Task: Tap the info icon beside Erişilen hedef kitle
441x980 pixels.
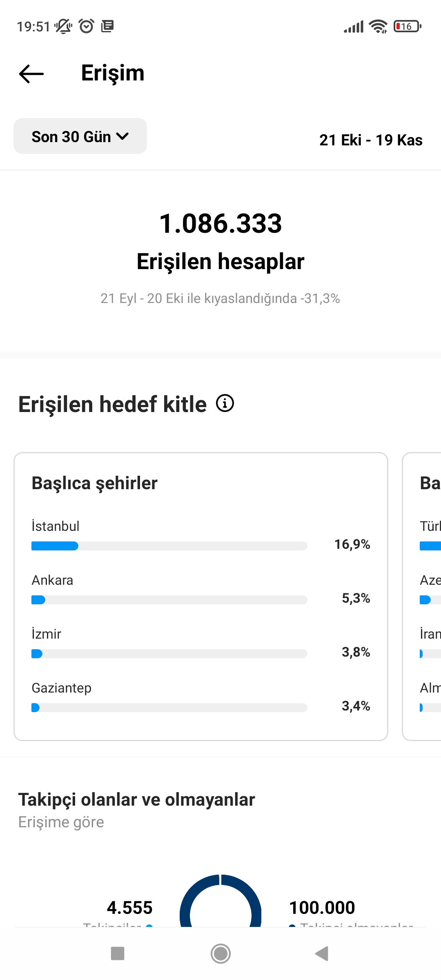Action: [x=225, y=403]
